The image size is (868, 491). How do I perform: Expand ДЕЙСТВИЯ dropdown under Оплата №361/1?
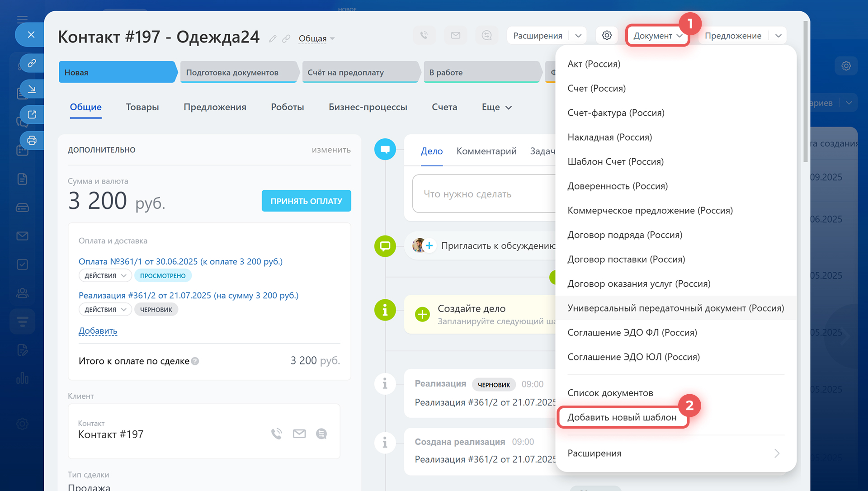[x=105, y=275]
